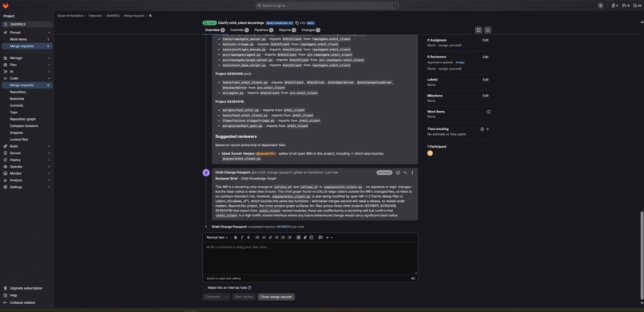Switch to the Commits tab
The width and height of the screenshot is (644, 312).
(240, 30)
